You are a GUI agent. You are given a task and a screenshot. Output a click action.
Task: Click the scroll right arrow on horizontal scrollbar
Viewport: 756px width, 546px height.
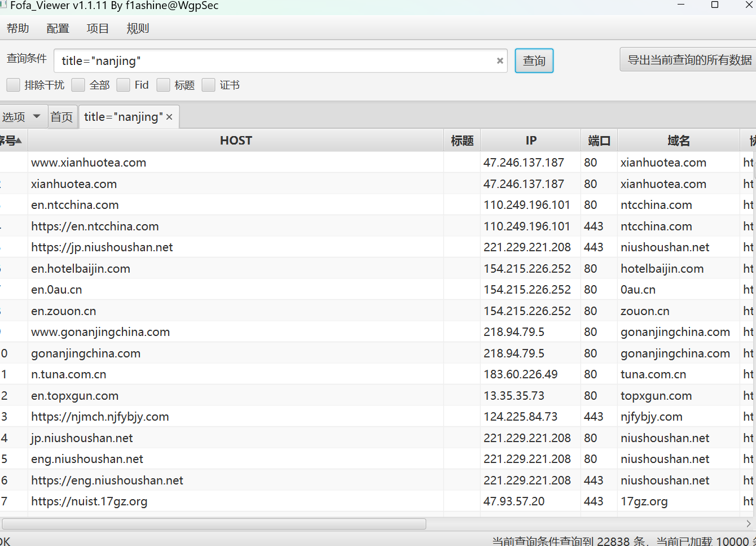(748, 524)
